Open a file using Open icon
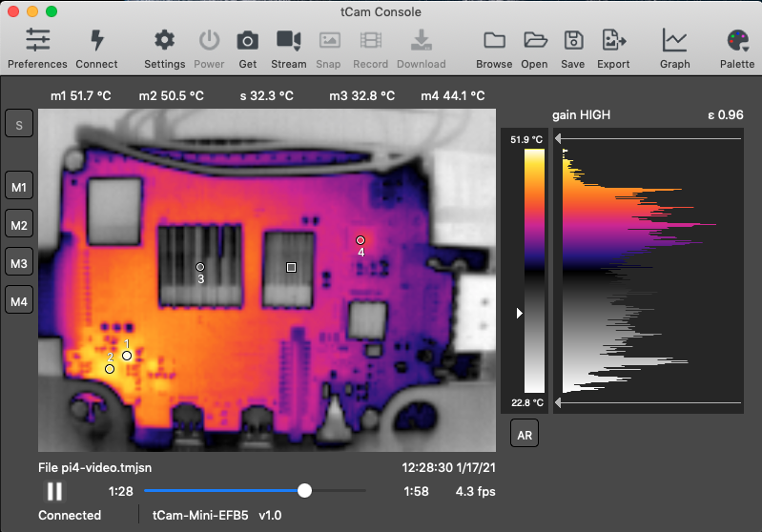Image resolution: width=762 pixels, height=532 pixels. [x=534, y=41]
